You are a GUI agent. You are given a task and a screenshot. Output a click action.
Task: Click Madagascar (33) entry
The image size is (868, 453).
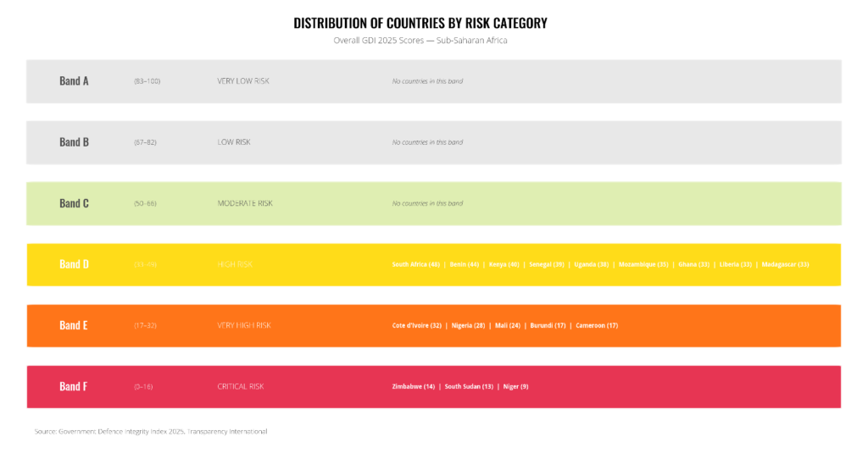coord(786,264)
